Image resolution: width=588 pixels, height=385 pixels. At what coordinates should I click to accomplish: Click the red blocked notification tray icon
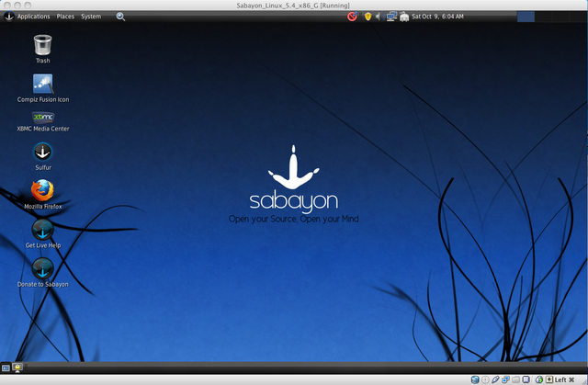pyautogui.click(x=352, y=17)
